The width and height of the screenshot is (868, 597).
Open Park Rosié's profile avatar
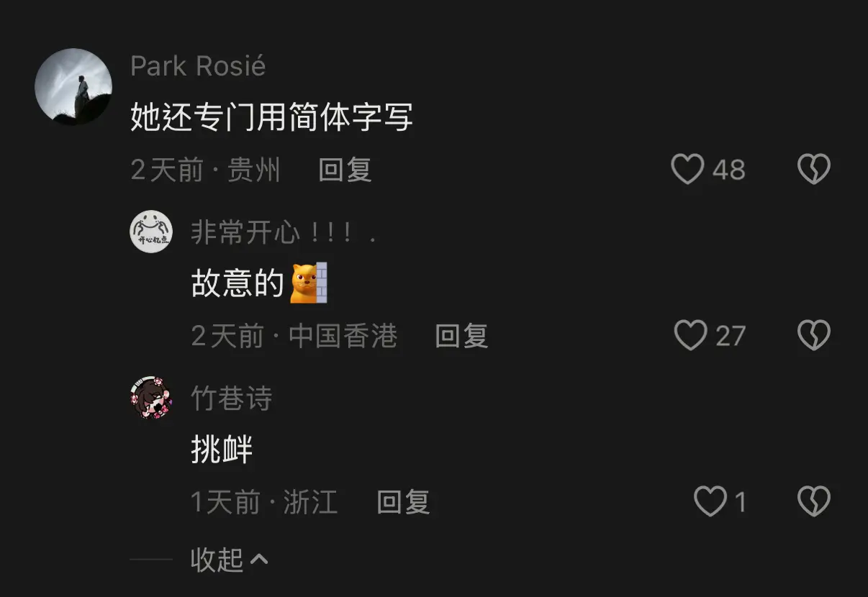coord(73,87)
